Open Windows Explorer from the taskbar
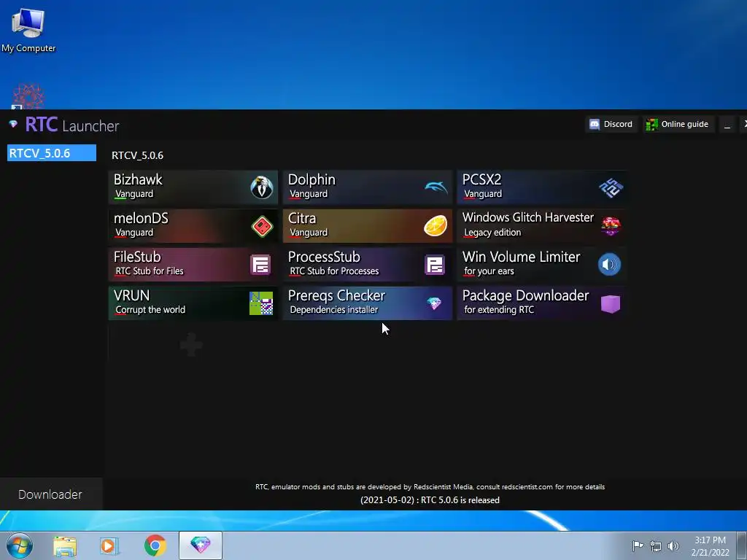 point(65,545)
